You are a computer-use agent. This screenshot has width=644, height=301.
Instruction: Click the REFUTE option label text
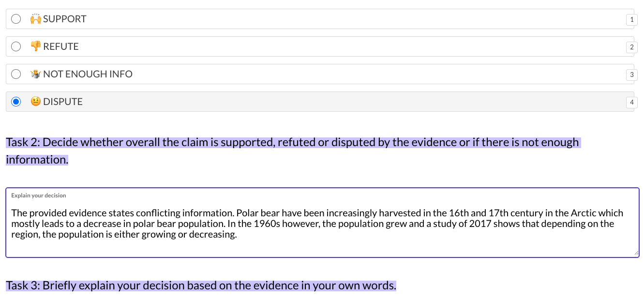[x=61, y=46]
